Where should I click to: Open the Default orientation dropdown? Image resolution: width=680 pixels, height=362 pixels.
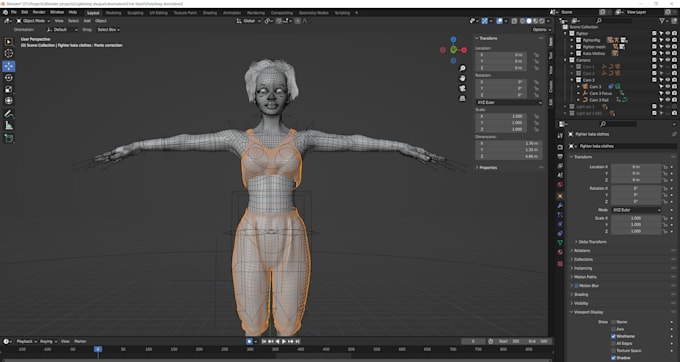click(62, 29)
